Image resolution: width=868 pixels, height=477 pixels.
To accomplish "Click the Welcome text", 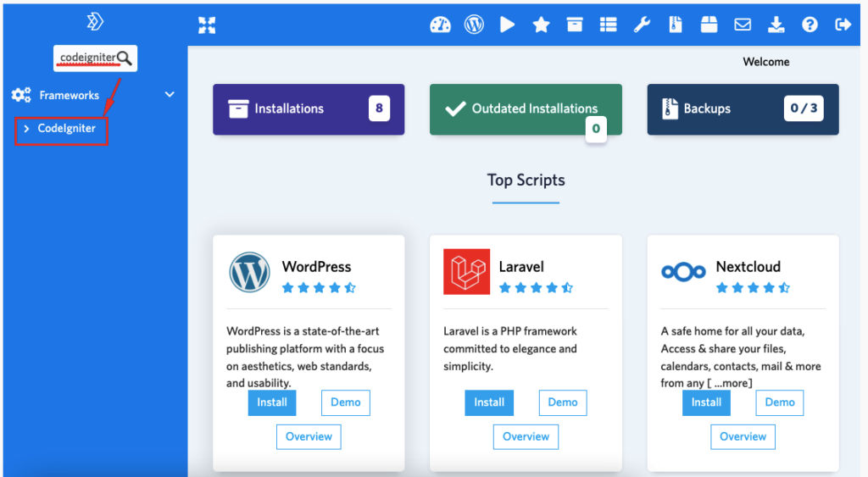I will [766, 62].
